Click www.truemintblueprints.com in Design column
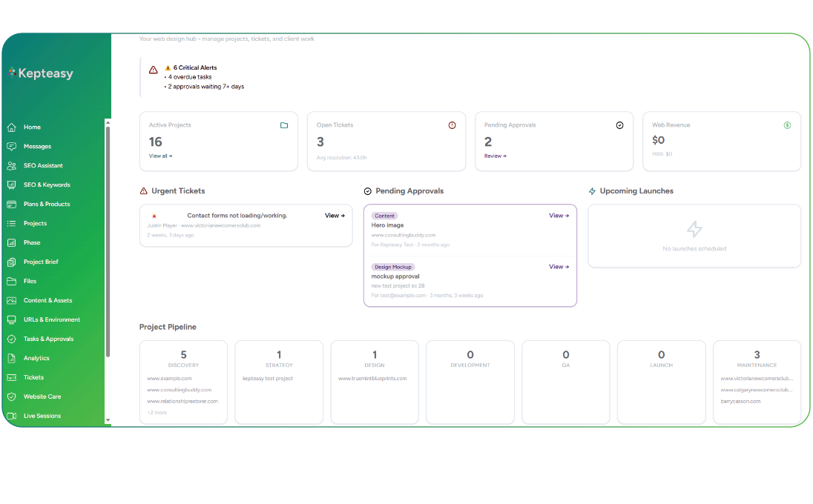 (372, 379)
